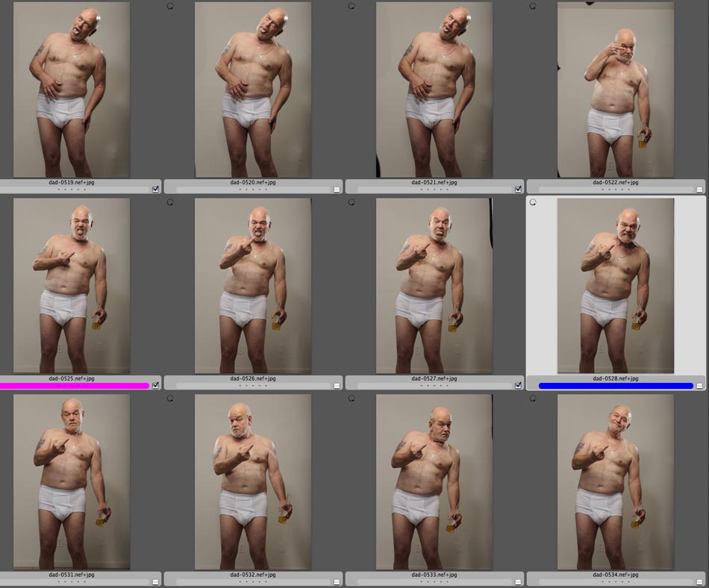Select the dad-0534 photo thumbnail
The width and height of the screenshot is (709, 588).
click(616, 481)
